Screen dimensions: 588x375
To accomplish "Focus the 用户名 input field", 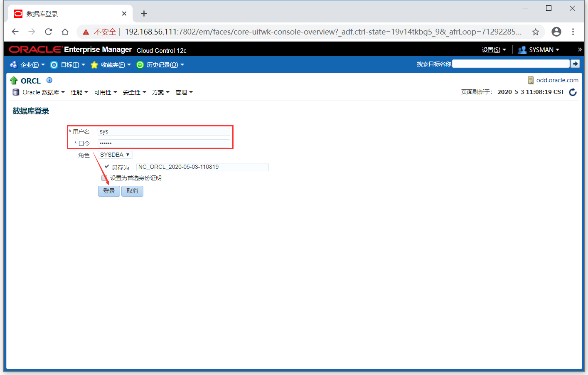I will coord(164,131).
